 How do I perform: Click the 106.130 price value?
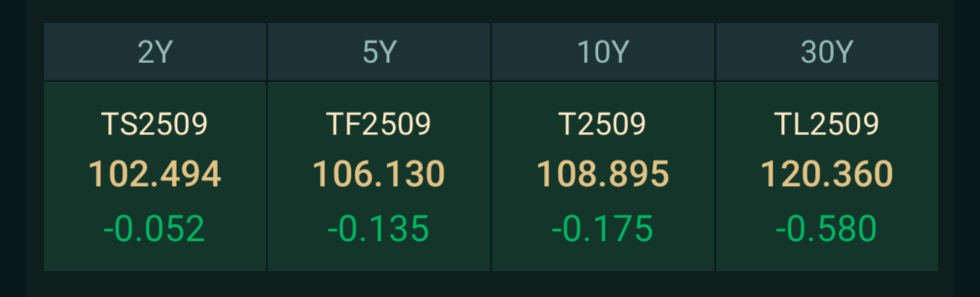(x=379, y=175)
